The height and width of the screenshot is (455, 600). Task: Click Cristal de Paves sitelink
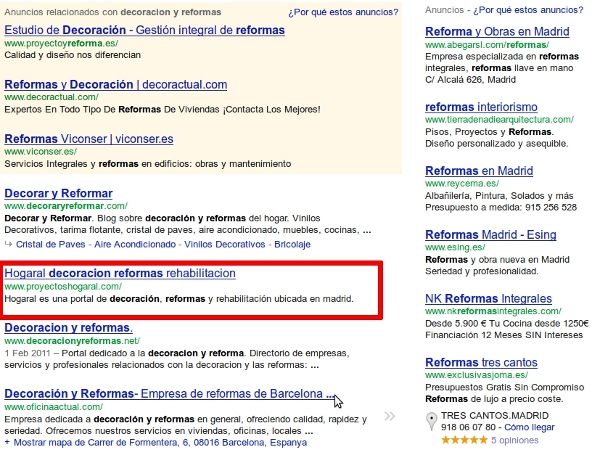click(51, 244)
